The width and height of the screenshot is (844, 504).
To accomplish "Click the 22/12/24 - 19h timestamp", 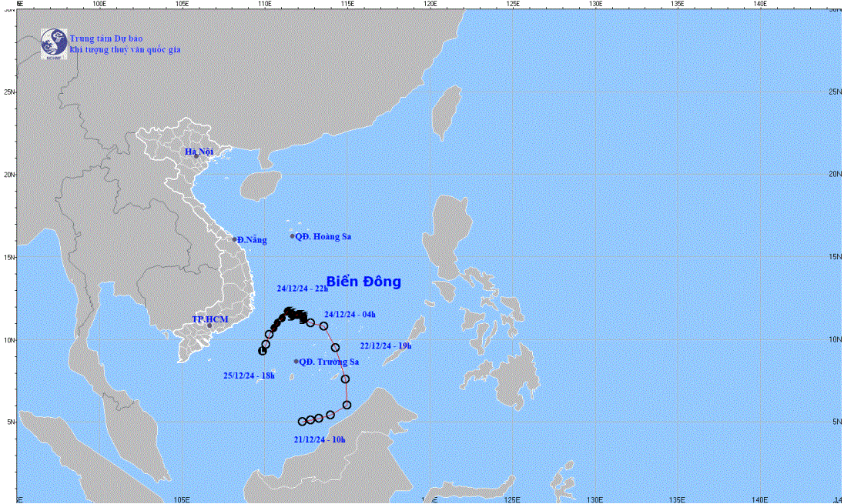I will point(385,345).
